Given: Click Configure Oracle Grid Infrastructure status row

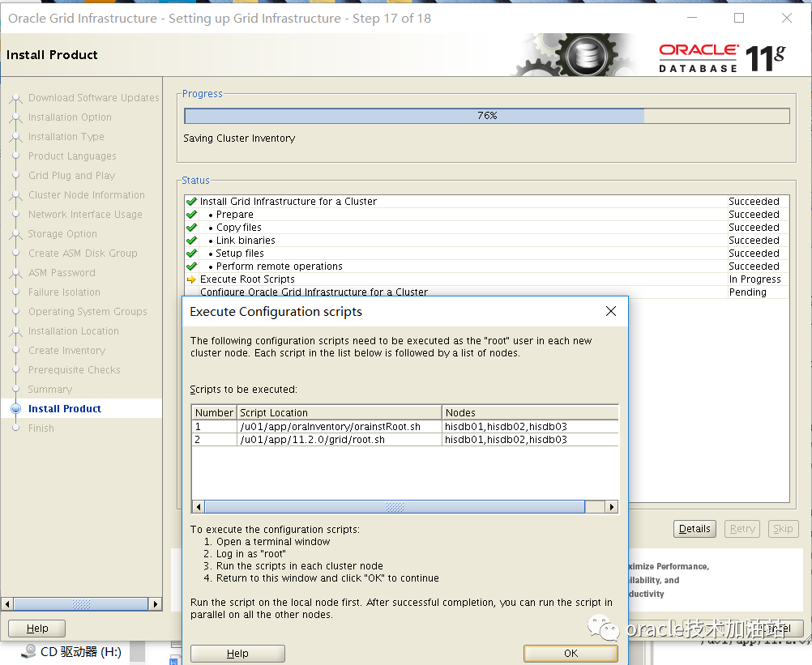Looking at the screenshot, I should pyautogui.click(x=487, y=292).
